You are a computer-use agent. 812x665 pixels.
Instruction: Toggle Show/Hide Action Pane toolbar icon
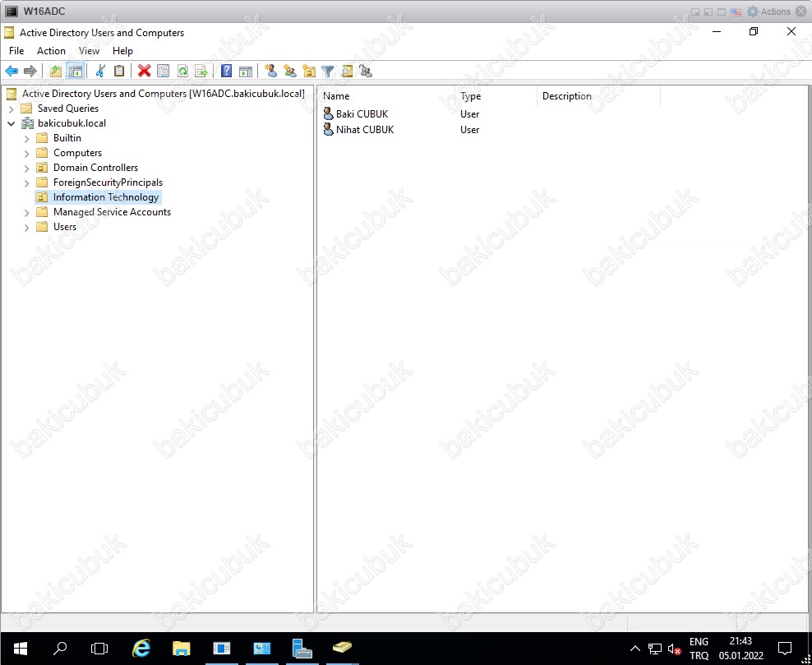[246, 71]
